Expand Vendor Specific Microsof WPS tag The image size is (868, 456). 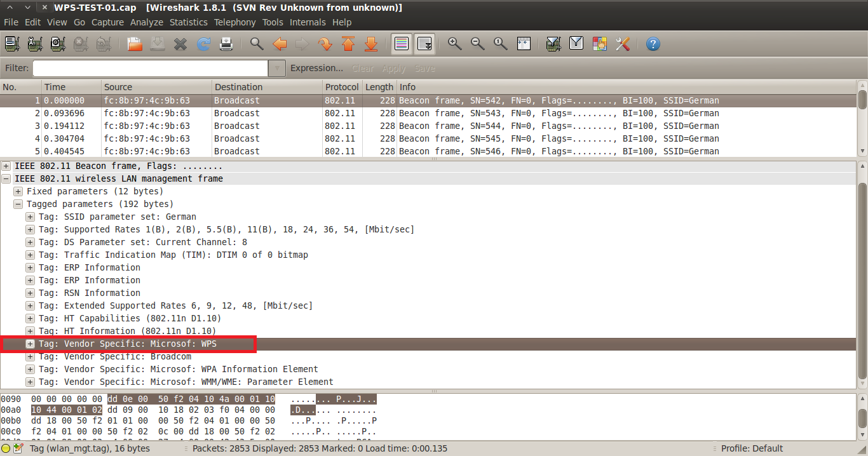point(30,344)
